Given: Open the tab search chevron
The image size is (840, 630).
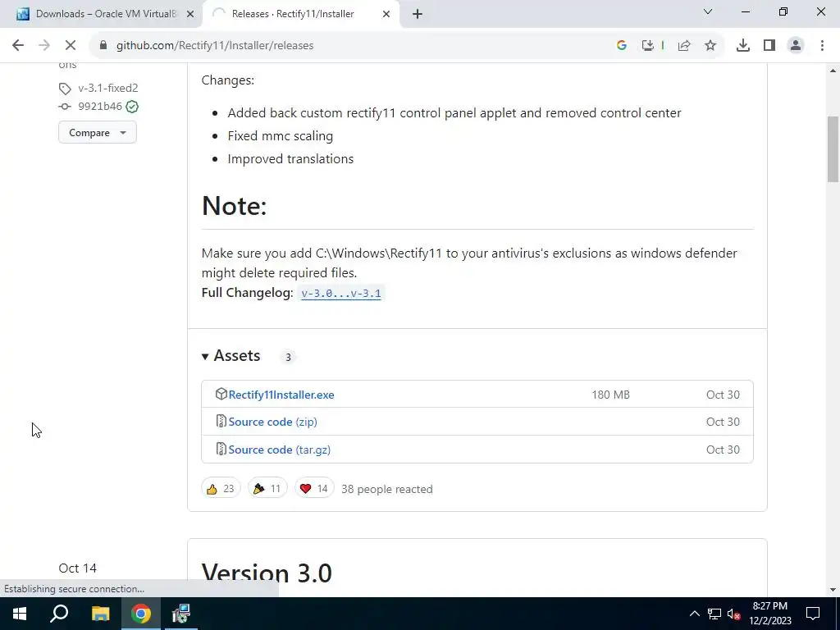Looking at the screenshot, I should tap(708, 11).
